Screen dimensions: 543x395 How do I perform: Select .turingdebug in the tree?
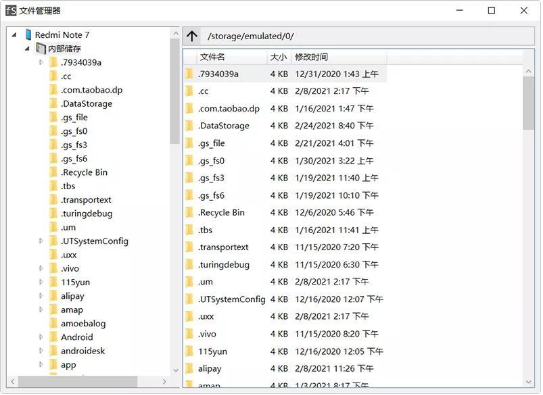[x=87, y=214]
